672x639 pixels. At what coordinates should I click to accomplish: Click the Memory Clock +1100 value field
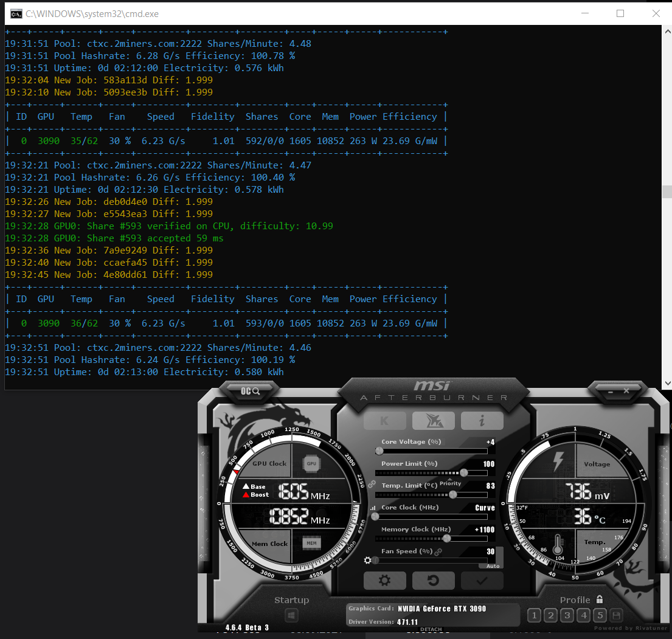[x=484, y=530]
